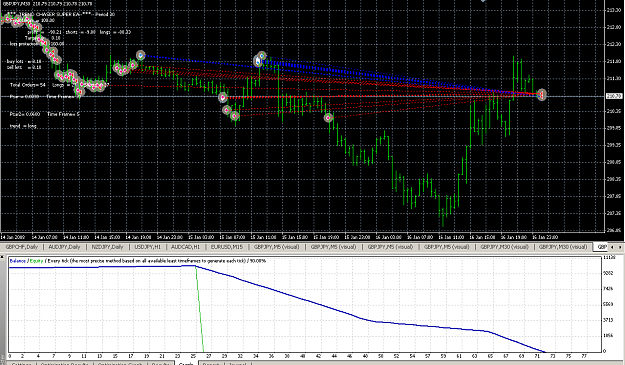Viewport: 625px width, 365px height.
Task: Click the 210.70 current price label
Action: tap(614, 96)
